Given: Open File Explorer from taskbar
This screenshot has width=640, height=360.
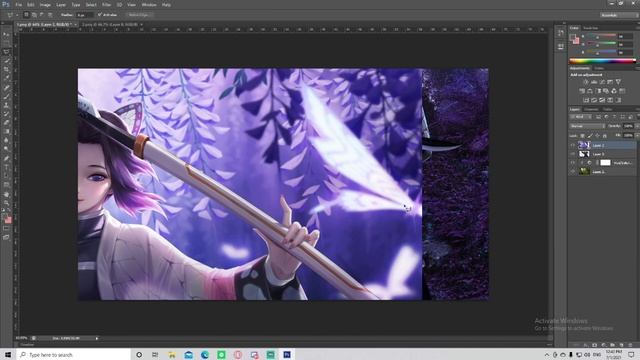Looking at the screenshot, I should [172, 355].
